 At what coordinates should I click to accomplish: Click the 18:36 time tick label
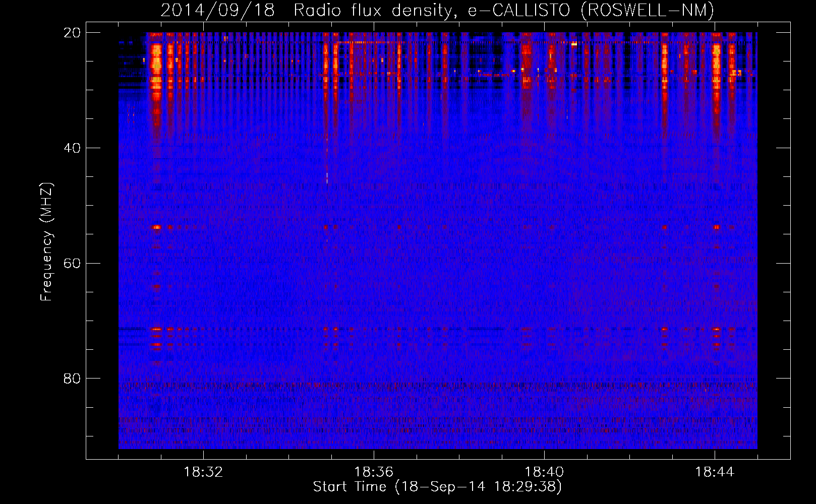[374, 472]
